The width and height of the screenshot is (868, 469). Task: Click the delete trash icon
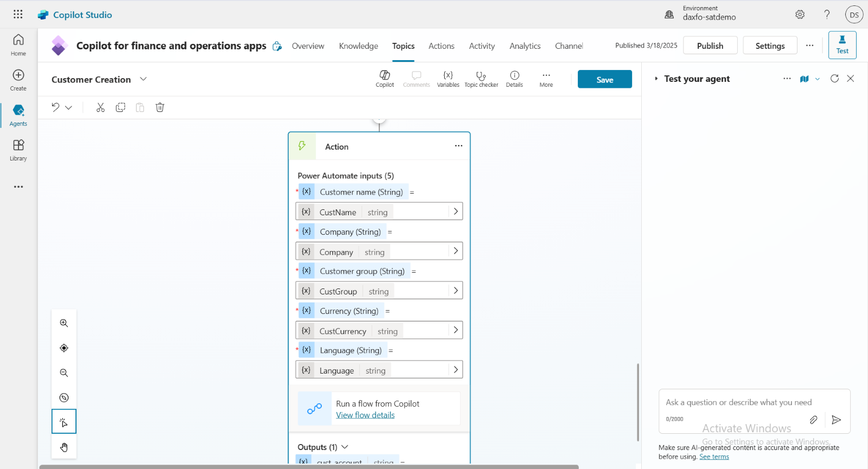click(160, 107)
